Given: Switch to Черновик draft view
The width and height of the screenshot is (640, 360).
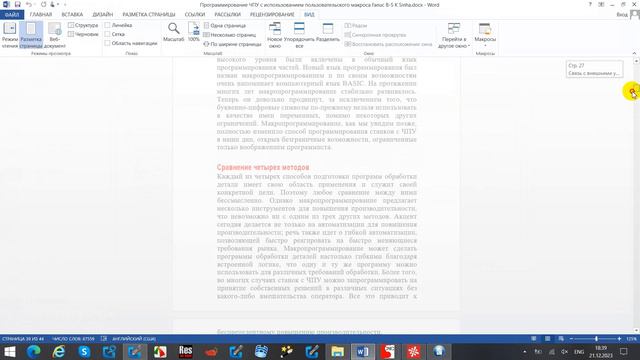Looking at the screenshot, I should pos(83,34).
